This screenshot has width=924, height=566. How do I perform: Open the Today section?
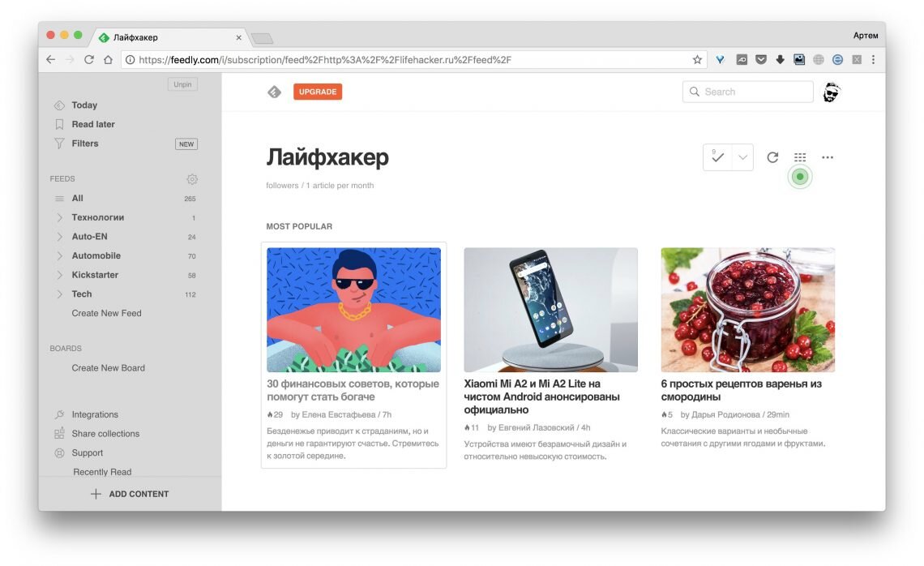84,105
